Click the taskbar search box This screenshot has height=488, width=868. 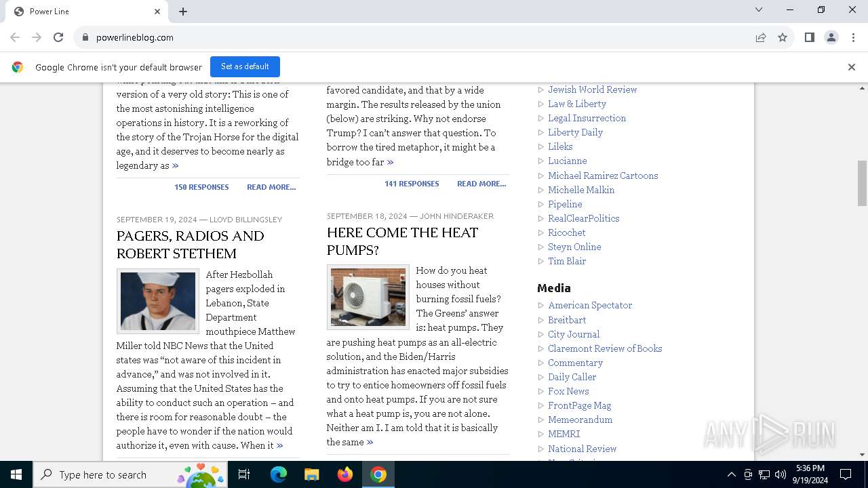130,474
